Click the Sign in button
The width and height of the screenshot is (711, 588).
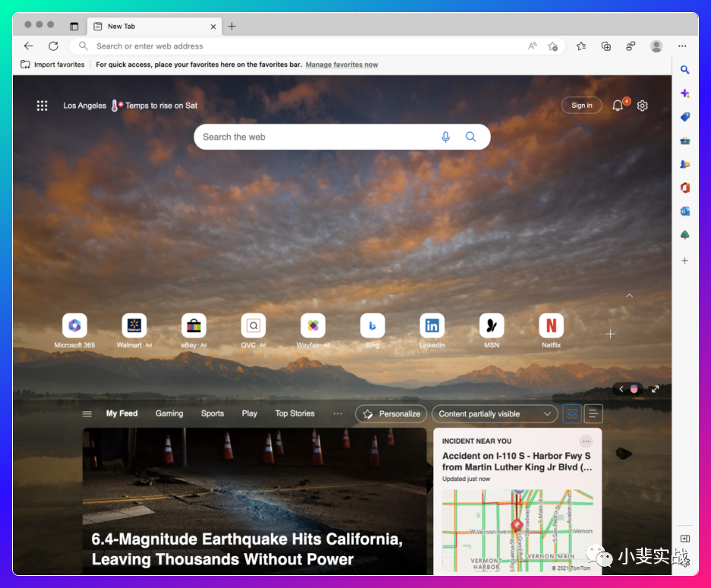point(582,105)
